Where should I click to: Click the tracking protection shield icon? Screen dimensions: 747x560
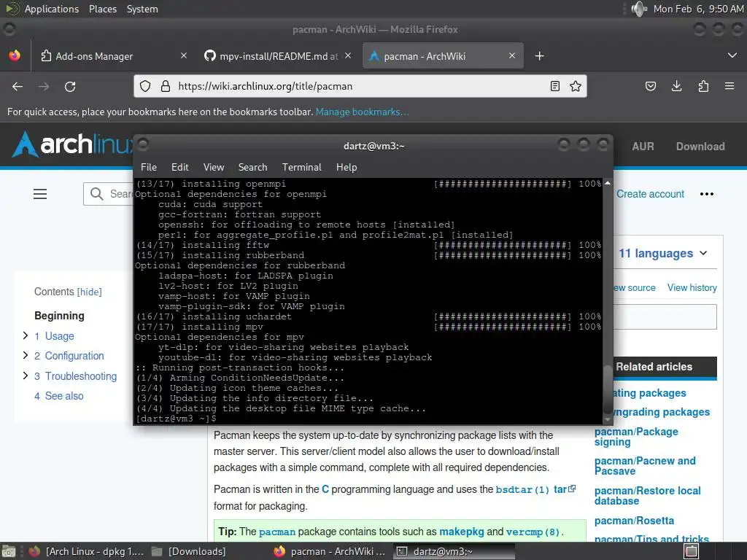145,86
